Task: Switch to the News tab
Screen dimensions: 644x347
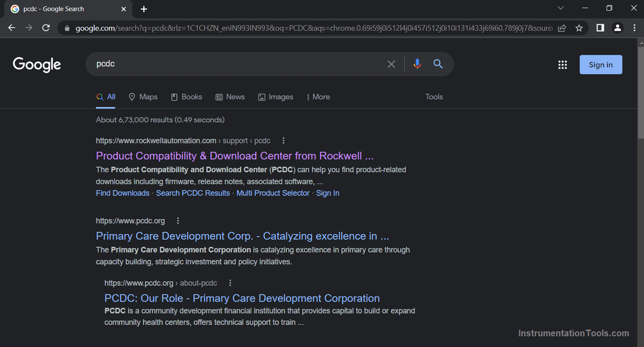Action: coord(230,97)
